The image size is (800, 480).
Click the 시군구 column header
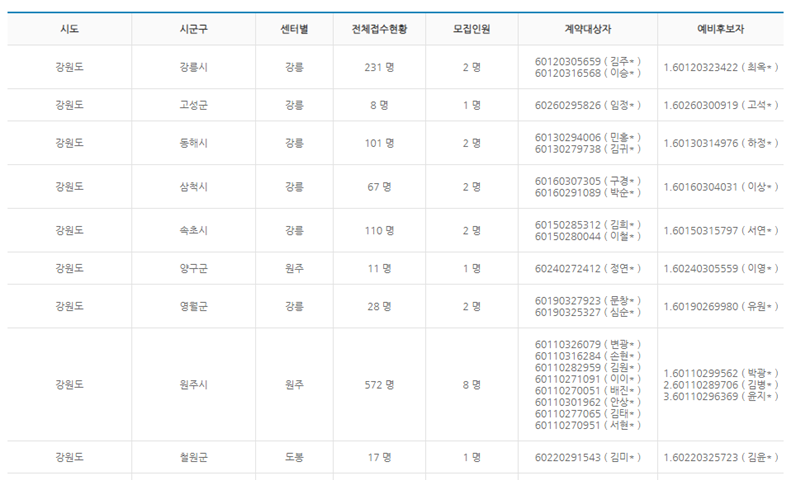pos(193,29)
